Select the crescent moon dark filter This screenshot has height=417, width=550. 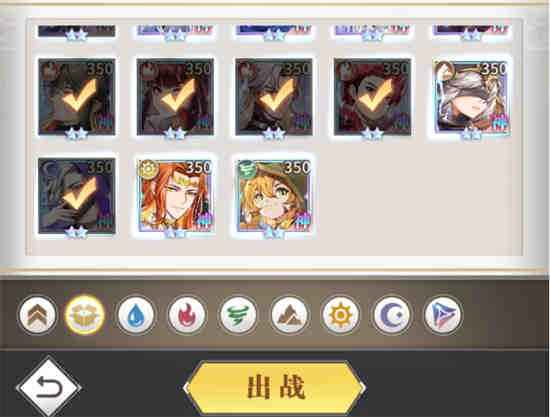[391, 315]
